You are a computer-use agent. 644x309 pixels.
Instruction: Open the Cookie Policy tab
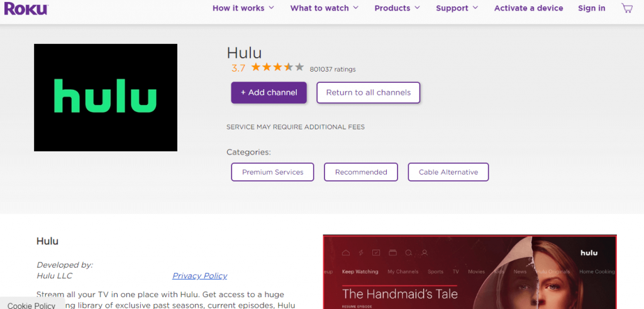tap(31, 305)
